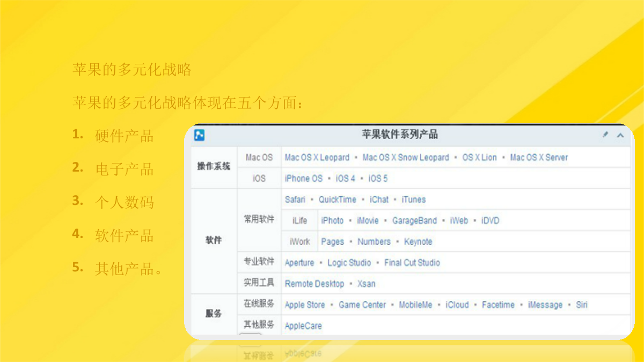Select list item 个人数码
The image size is (644, 362).
pos(125,202)
